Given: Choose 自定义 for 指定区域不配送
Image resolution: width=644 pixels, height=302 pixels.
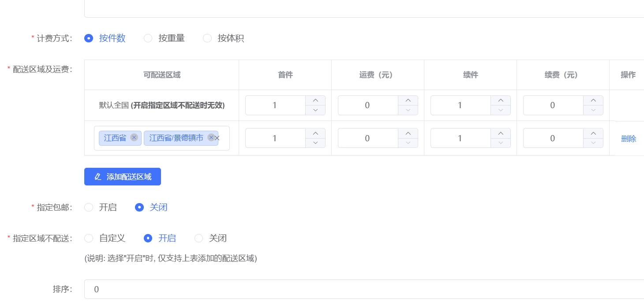Looking at the screenshot, I should coord(105,238).
